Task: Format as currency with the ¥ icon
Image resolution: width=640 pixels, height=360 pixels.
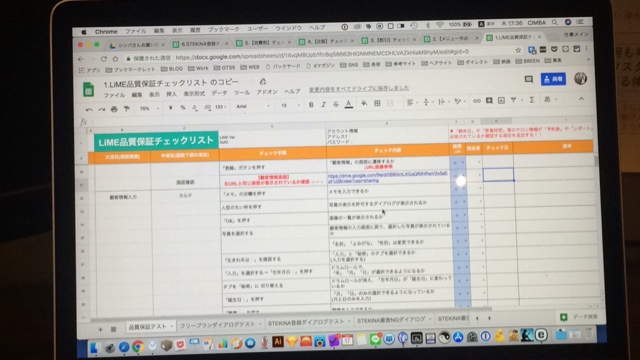Action: click(170, 108)
